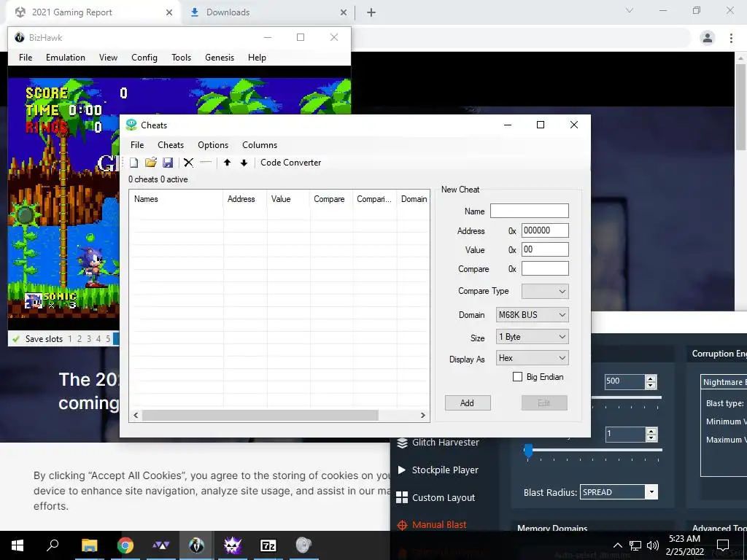
Task: Open BizHawk's View menu
Action: pos(108,57)
